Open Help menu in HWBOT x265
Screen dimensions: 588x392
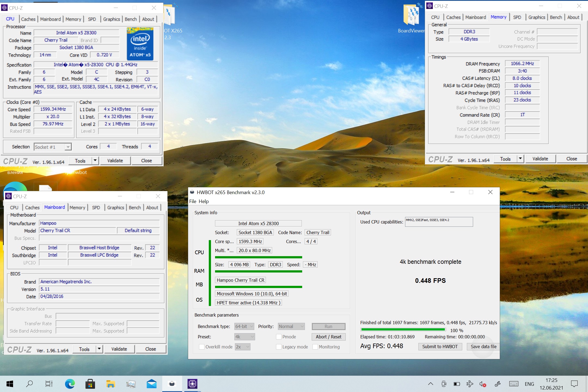[204, 201]
